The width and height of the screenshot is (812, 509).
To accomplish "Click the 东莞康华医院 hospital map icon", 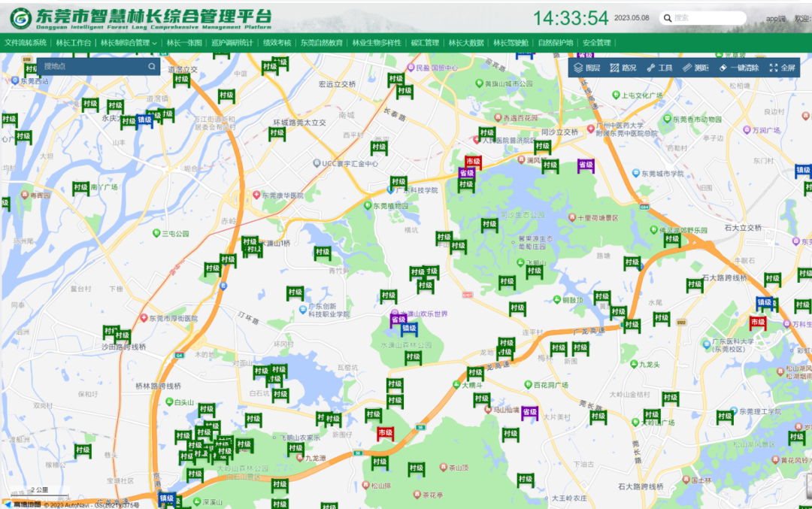I will [x=256, y=195].
